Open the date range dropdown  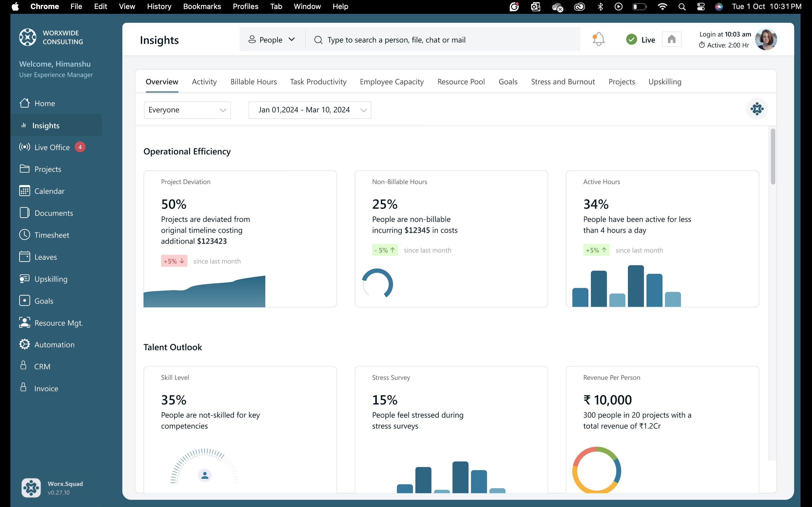point(309,110)
